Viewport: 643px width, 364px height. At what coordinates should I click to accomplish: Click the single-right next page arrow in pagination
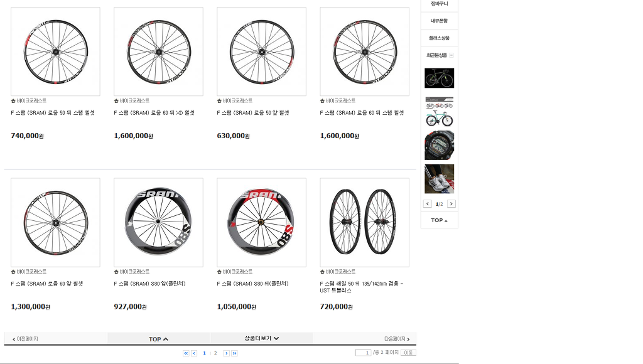(226, 353)
